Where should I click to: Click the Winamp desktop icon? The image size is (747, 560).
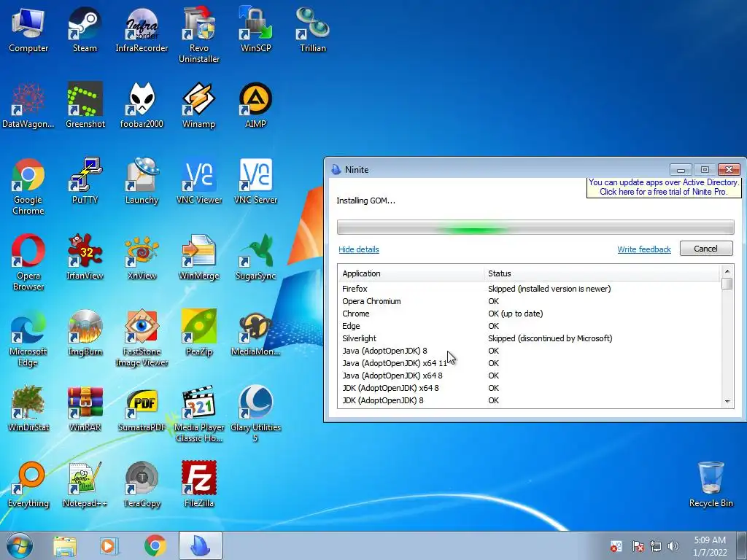198,105
